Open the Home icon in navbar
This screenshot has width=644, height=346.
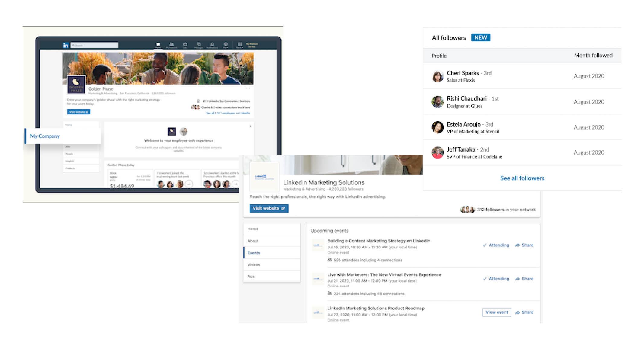coord(158,45)
